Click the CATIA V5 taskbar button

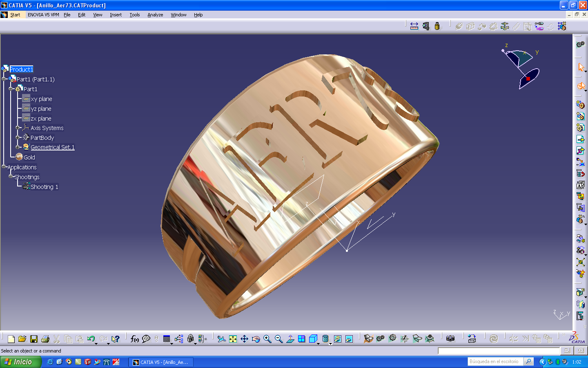coord(161,362)
